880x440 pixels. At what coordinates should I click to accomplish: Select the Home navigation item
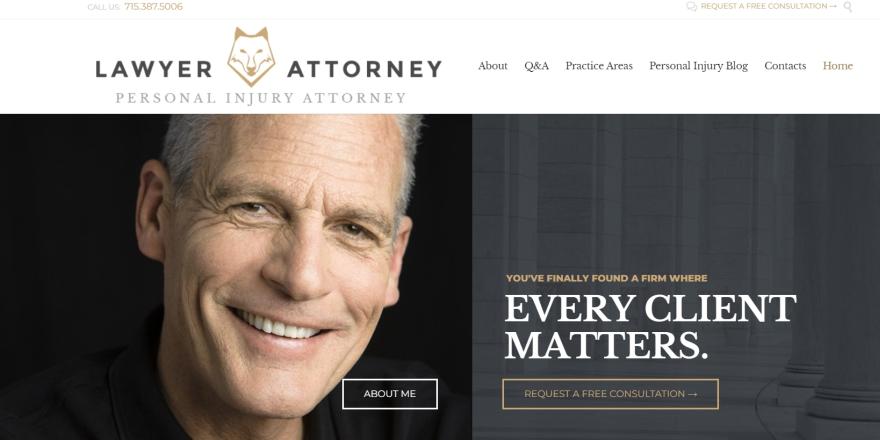click(x=837, y=66)
